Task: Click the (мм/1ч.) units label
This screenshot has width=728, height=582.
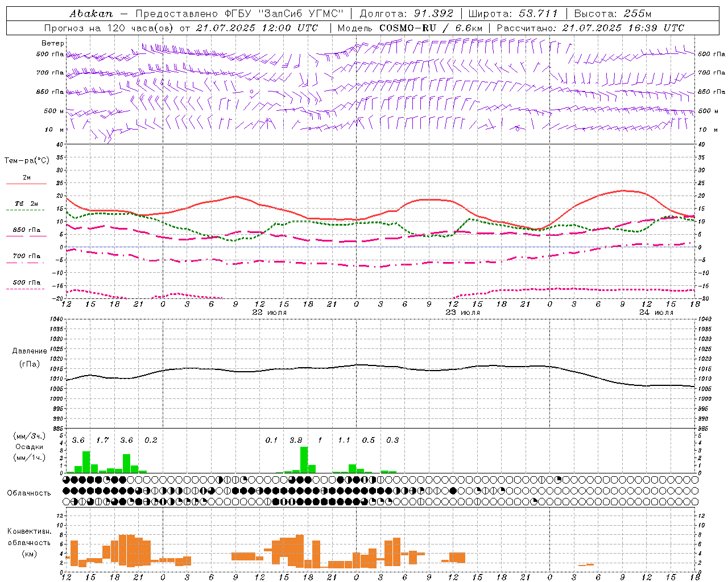Action: [x=29, y=457]
